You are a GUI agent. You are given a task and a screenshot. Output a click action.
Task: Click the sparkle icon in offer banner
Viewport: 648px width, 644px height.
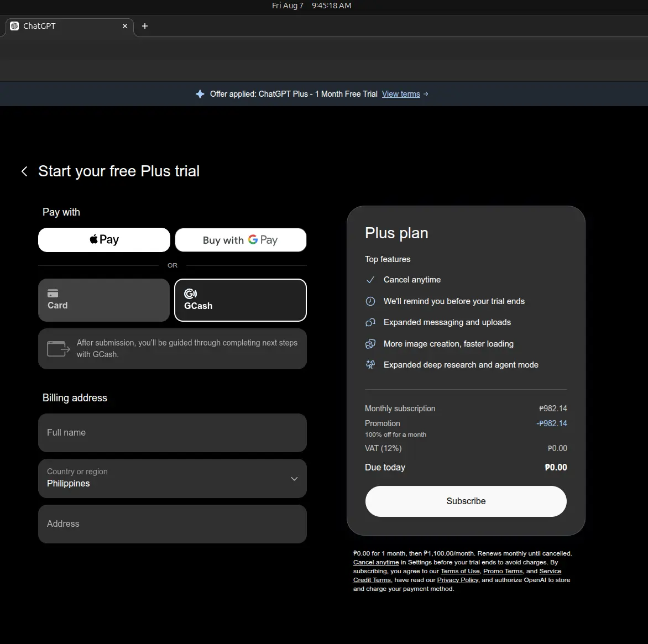tap(200, 94)
